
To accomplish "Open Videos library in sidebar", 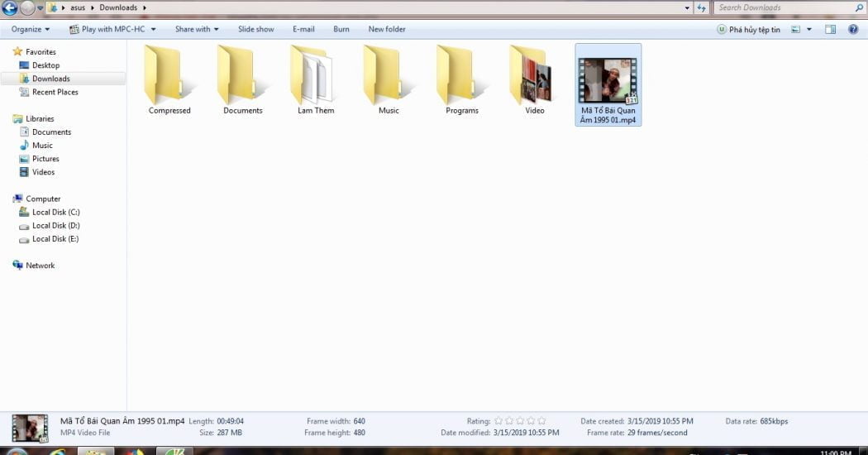I will tap(43, 172).
